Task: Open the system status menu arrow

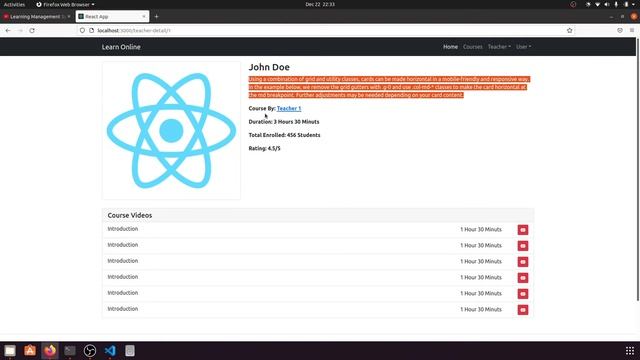Action: point(633,4)
